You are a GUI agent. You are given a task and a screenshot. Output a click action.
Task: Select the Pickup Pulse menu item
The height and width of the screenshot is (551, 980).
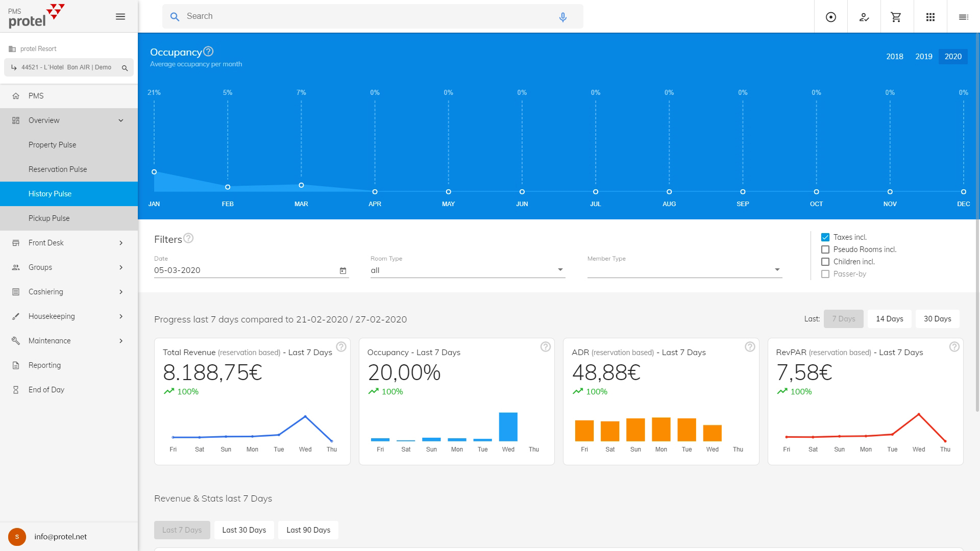click(x=49, y=218)
